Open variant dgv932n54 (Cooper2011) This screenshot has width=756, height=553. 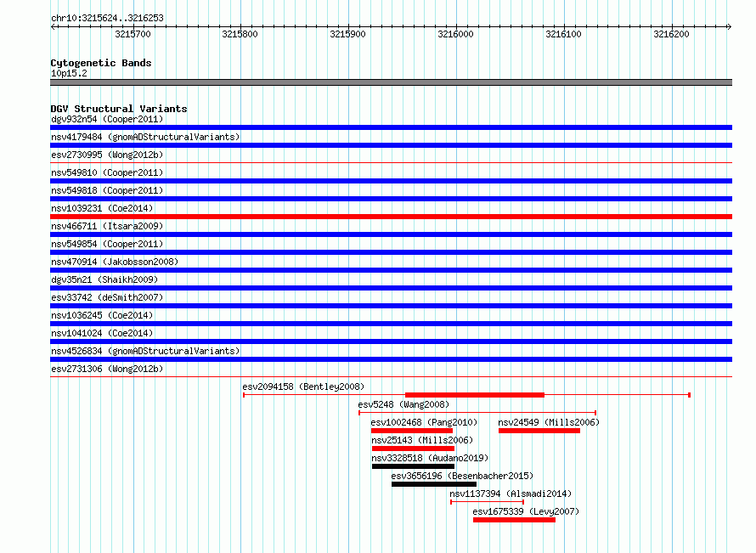107,119
